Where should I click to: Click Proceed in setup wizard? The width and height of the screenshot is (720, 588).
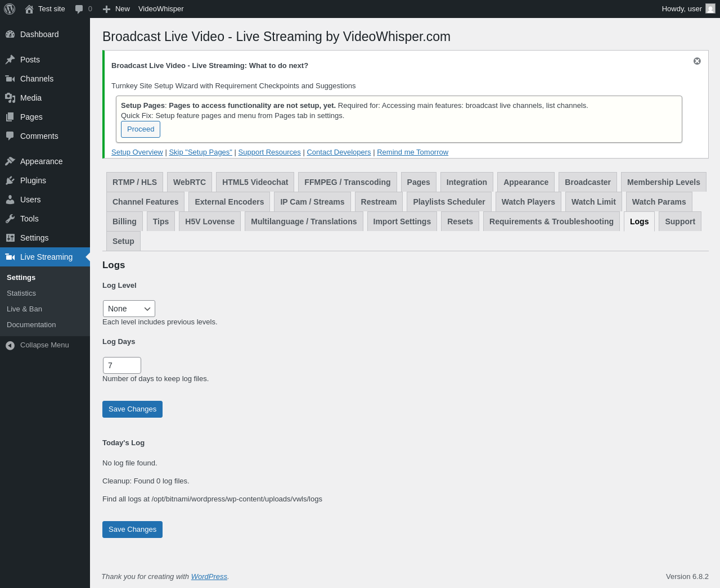141,129
